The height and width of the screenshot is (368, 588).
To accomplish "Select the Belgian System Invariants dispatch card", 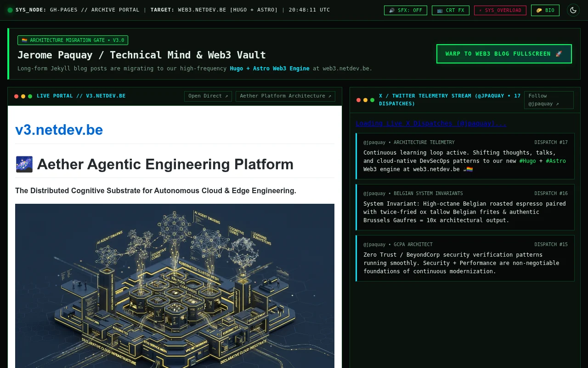I will tap(465, 207).
